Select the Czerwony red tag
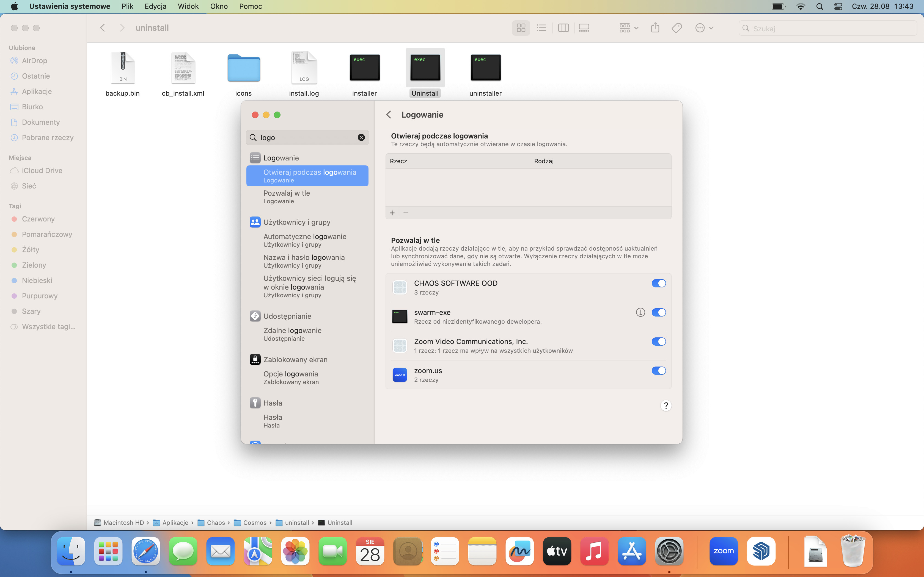The width and height of the screenshot is (924, 577). pos(38,219)
